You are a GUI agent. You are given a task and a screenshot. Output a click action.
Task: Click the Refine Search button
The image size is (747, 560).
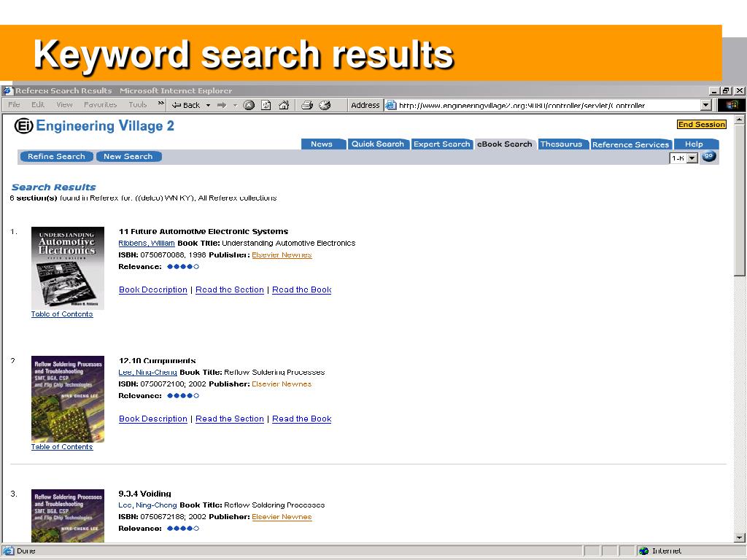56,157
